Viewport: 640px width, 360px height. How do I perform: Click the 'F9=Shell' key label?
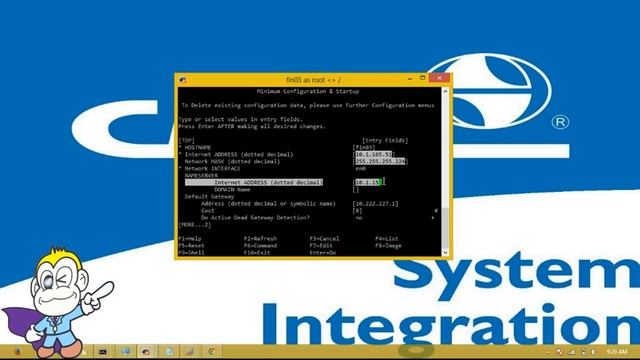[191, 252]
